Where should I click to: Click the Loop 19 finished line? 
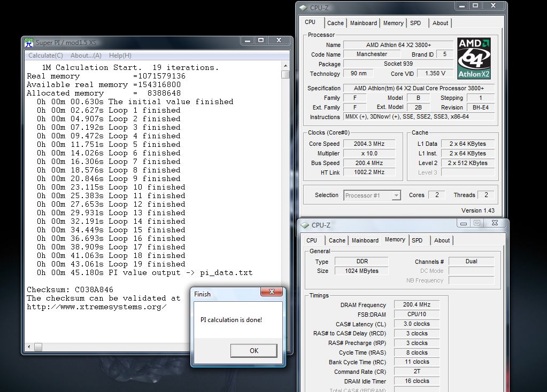(x=111, y=264)
